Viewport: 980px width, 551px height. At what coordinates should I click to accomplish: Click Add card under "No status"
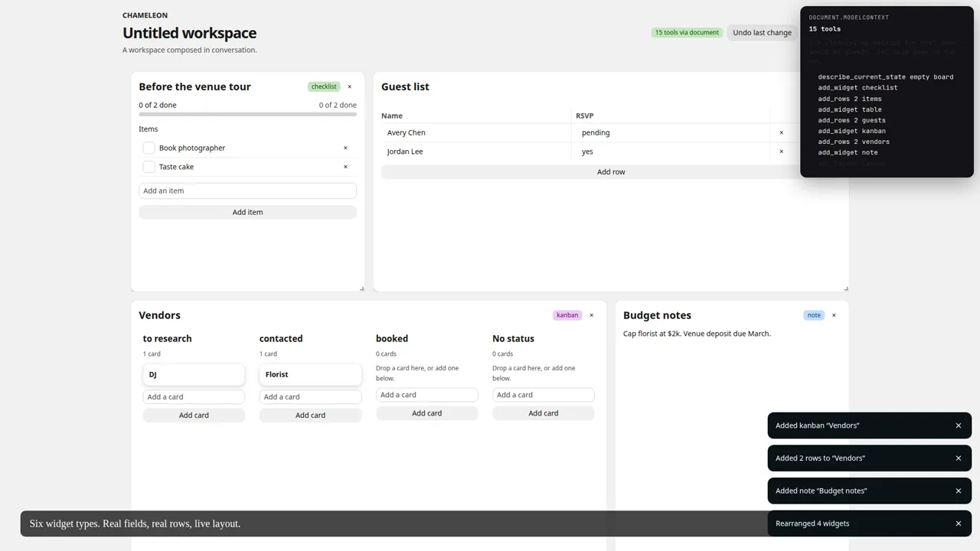[x=543, y=413]
